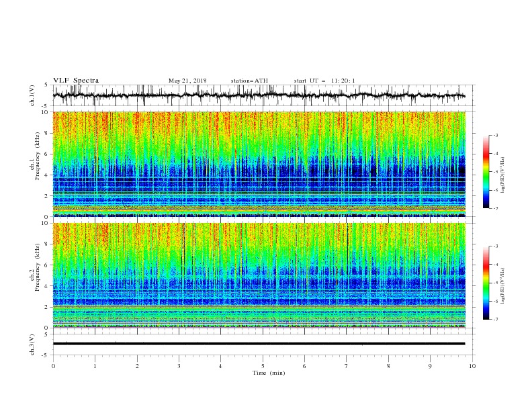532x411 pixels.
Task: Click the ch.2 frequency tick "8"
Action: coord(47,244)
